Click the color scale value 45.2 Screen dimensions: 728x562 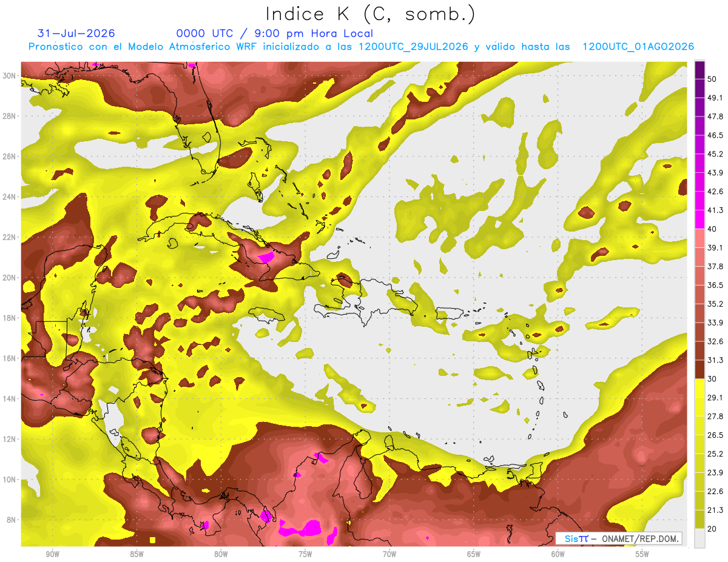(715, 154)
